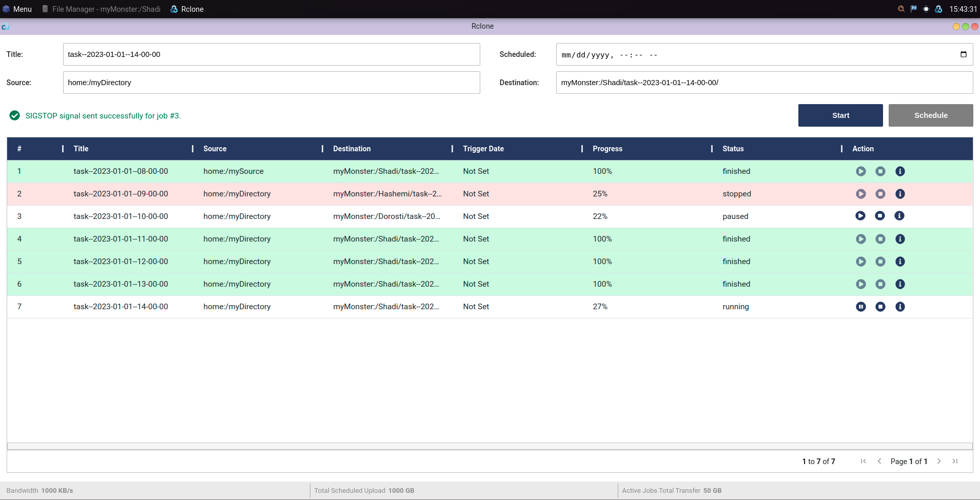The width and height of the screenshot is (980, 500).
Task: Pause running job 7
Action: point(860,307)
